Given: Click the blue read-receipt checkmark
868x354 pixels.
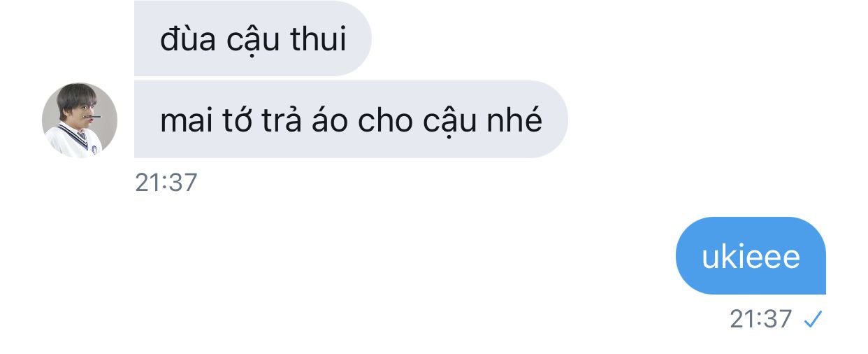Looking at the screenshot, I should pyautogui.click(x=812, y=320).
